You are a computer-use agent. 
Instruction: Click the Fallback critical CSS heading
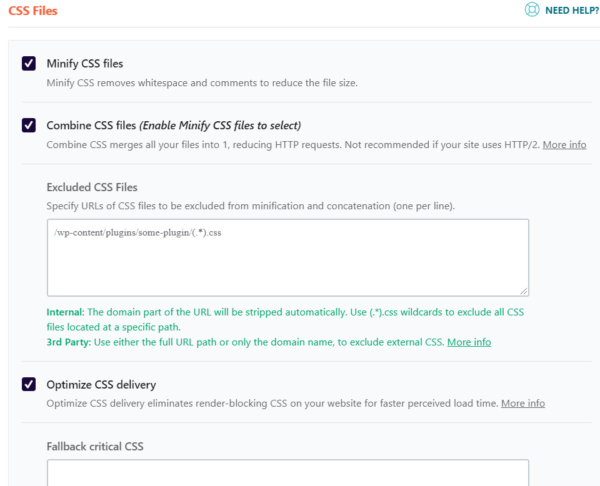tap(95, 447)
